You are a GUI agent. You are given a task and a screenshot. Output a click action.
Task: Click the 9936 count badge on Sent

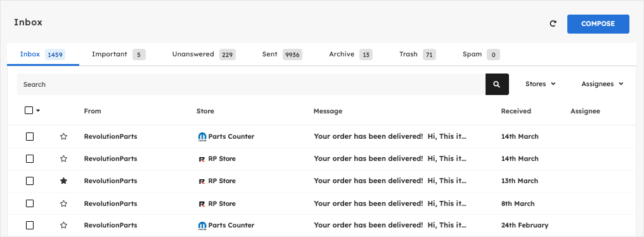coord(292,54)
